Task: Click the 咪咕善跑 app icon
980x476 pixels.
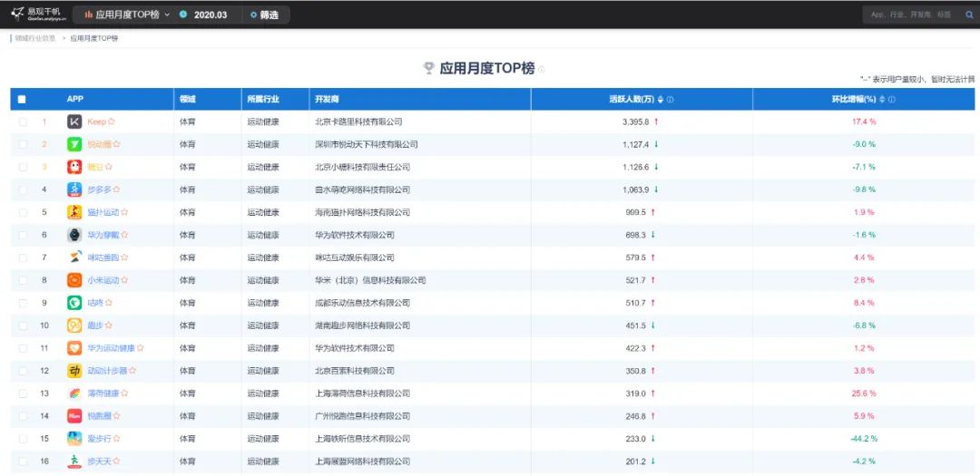Action: (x=74, y=257)
